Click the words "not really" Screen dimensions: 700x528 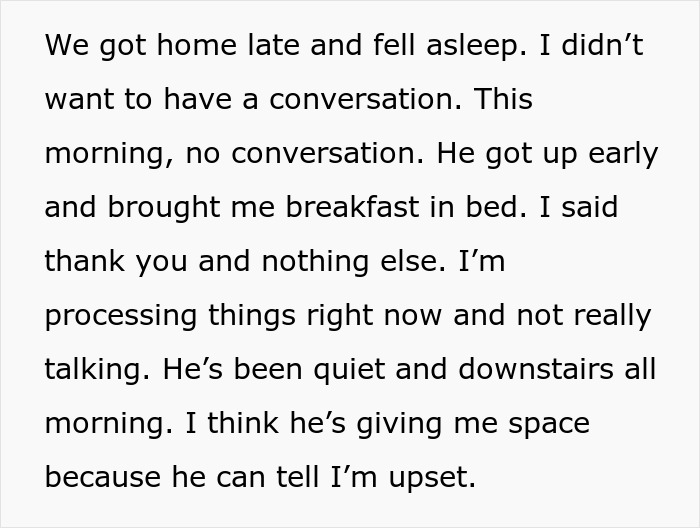coord(584,316)
